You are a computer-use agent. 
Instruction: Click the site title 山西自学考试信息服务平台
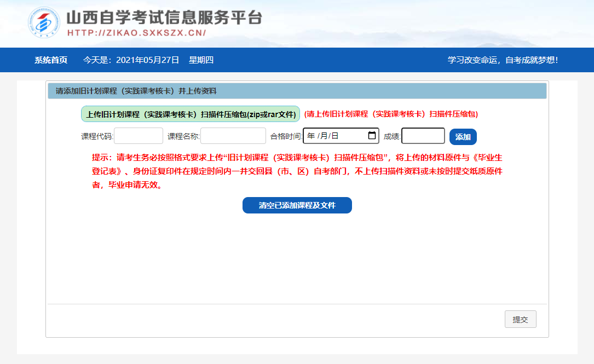[x=164, y=18]
